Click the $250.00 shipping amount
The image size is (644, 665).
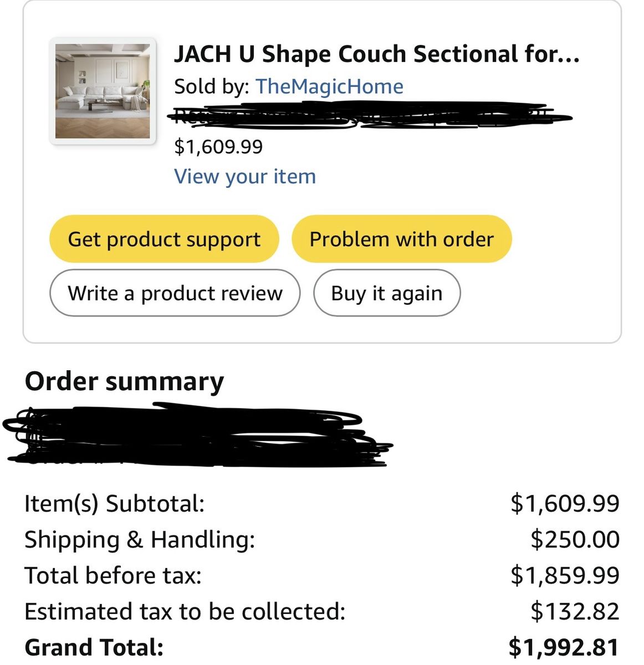(x=575, y=539)
